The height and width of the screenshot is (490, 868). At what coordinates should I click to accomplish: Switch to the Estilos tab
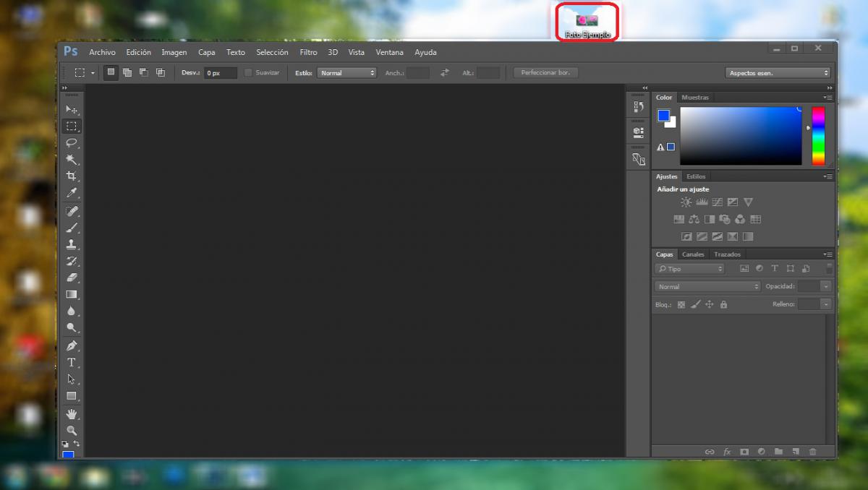click(x=696, y=176)
